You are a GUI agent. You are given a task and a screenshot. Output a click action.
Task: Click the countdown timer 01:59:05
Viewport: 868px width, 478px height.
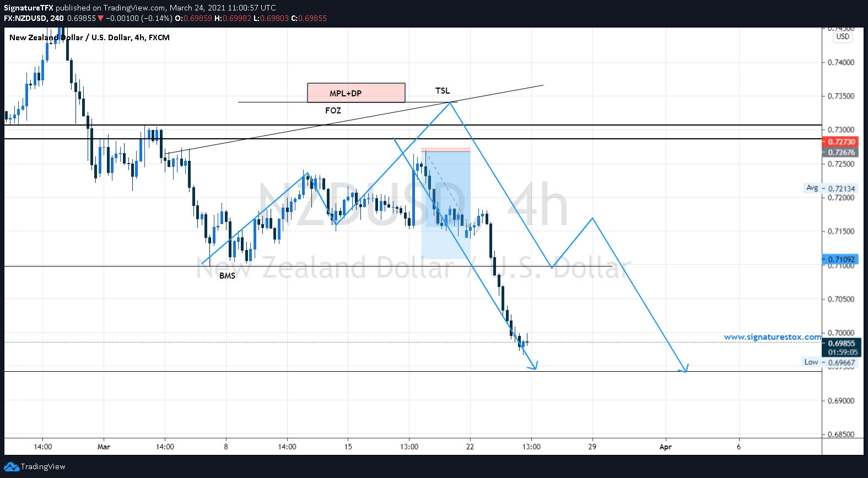tap(843, 352)
